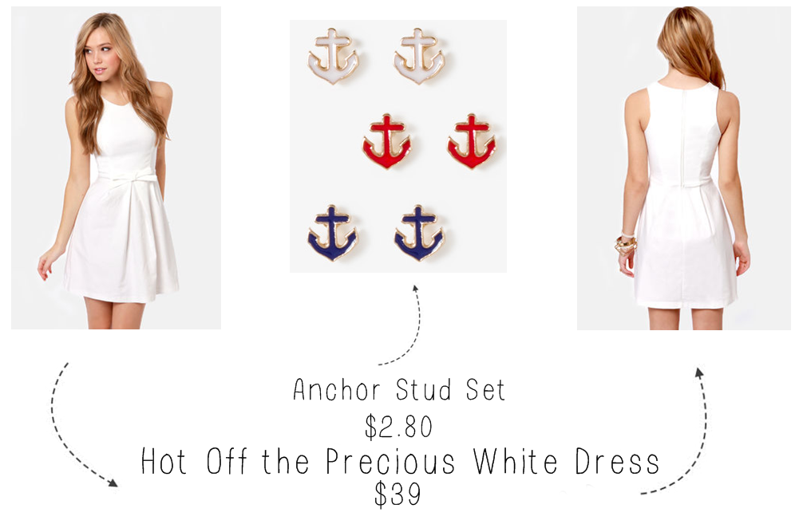This screenshot has height=532, width=799.
Task: Click the dashed arrow pointing to back dress photo
Action: tap(676, 431)
